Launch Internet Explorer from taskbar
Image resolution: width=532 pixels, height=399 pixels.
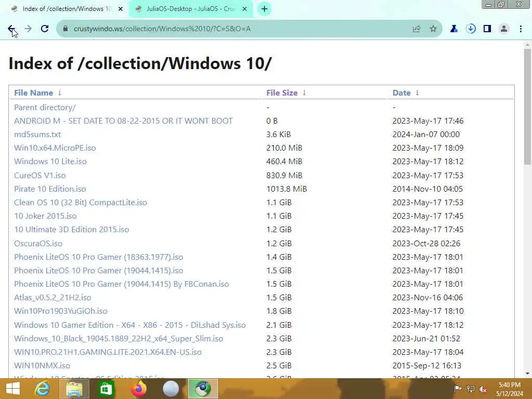[x=42, y=389]
